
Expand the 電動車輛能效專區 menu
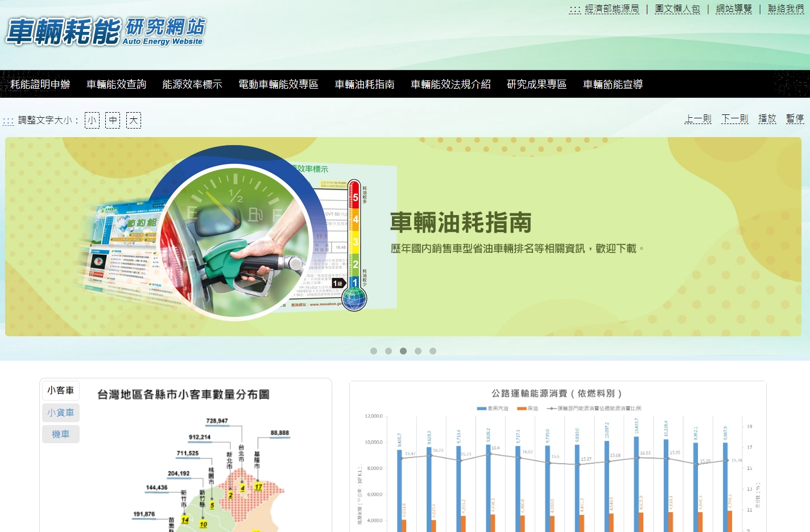[x=278, y=84]
